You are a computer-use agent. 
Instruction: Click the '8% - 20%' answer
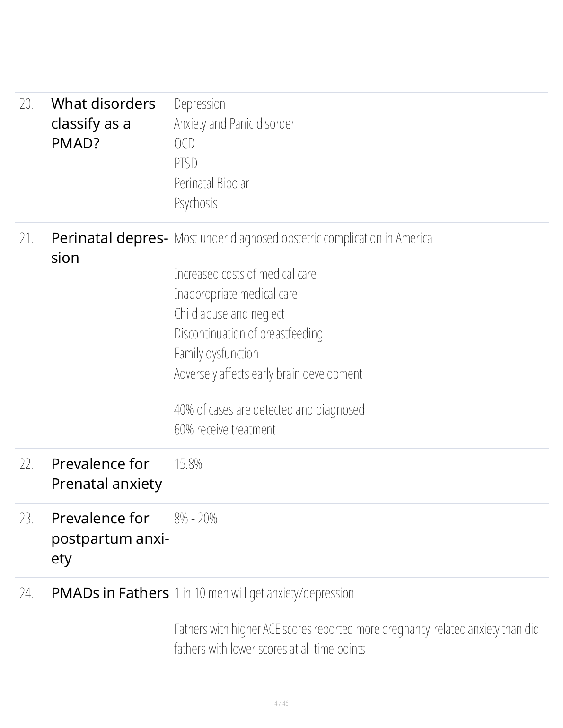[195, 519]
